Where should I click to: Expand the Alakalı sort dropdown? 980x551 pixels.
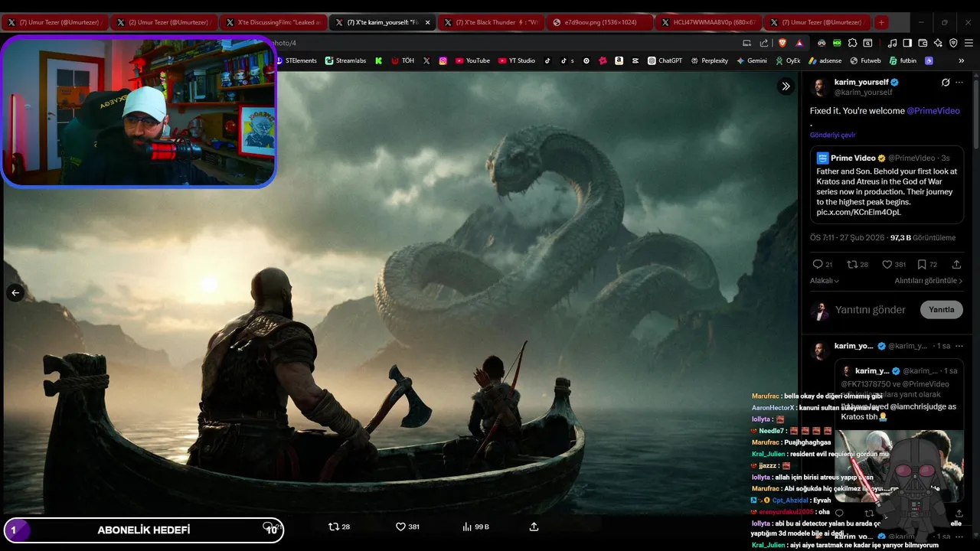(x=825, y=281)
